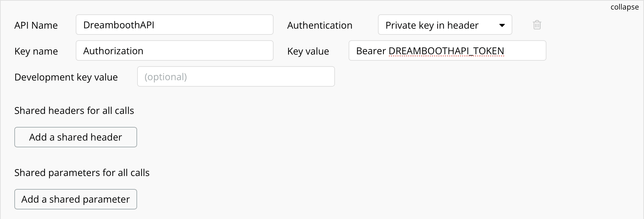Click the trash icon to delete API
The image size is (644, 219).
(x=537, y=25)
